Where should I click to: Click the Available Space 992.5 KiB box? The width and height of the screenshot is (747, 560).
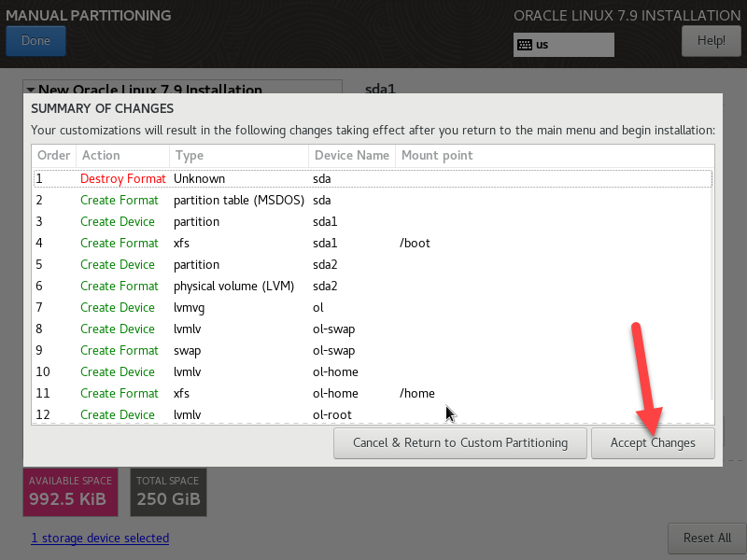click(70, 492)
